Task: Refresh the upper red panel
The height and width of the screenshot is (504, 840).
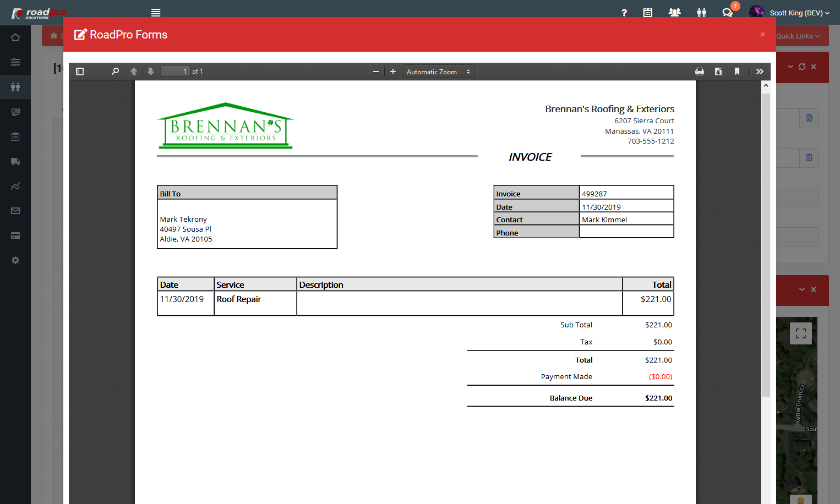Action: tap(802, 67)
